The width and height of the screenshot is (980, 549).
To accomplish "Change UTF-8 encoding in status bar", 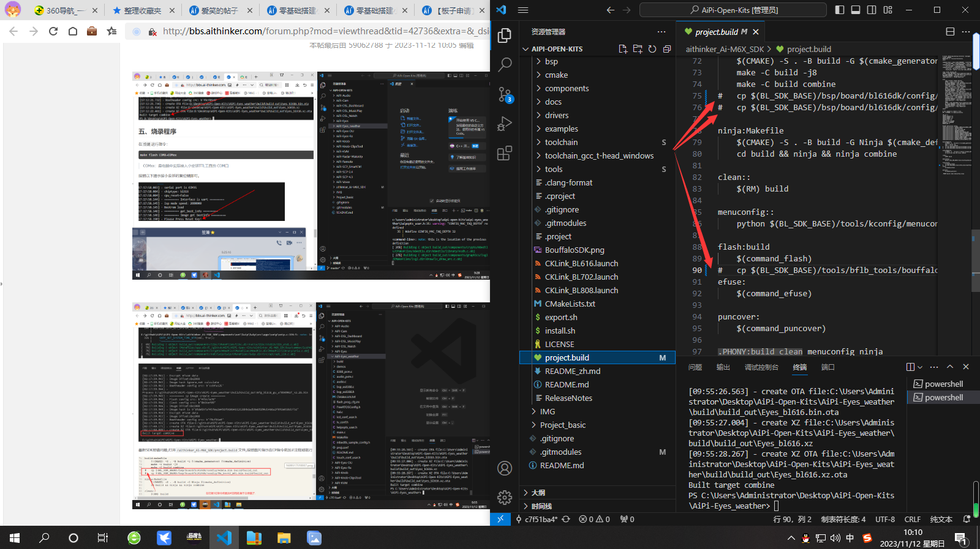I will coord(885,519).
